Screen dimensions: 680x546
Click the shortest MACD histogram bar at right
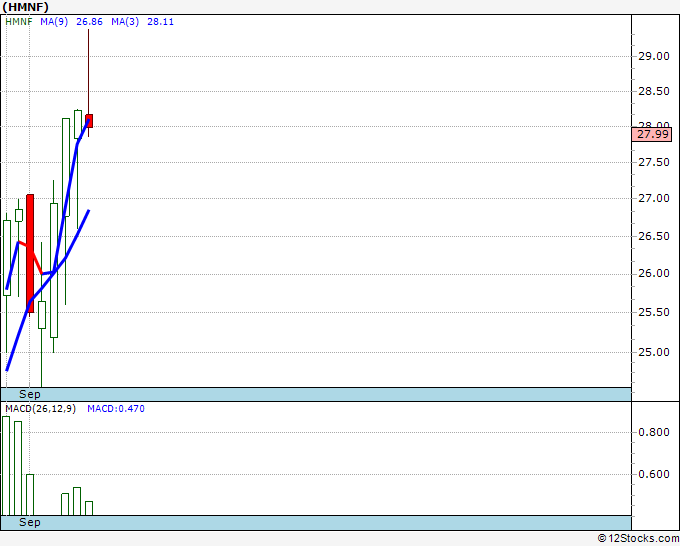(x=89, y=508)
